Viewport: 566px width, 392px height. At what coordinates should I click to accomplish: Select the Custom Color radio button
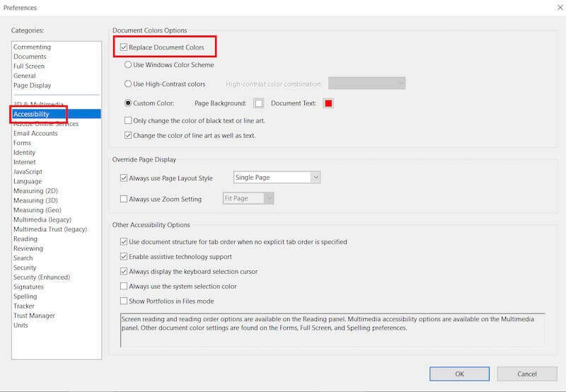[128, 103]
